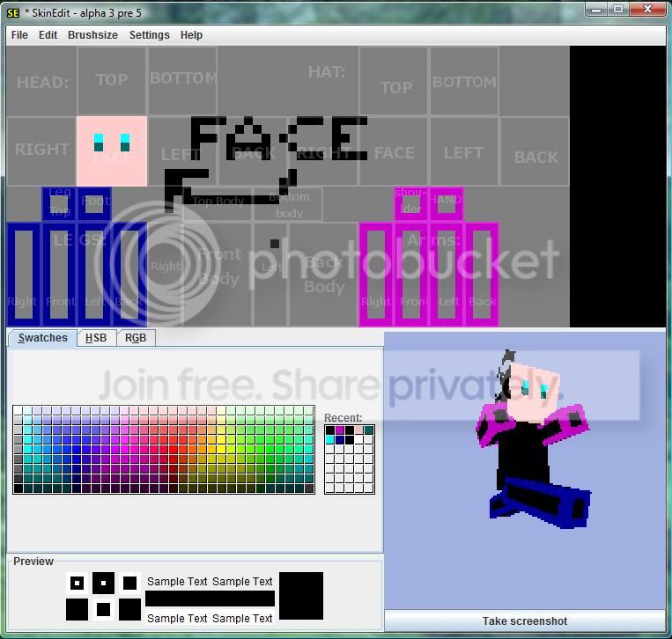The width and height of the screenshot is (672, 639).
Task: Pick the top-left white swatch in palette
Action: pyautogui.click(x=18, y=410)
